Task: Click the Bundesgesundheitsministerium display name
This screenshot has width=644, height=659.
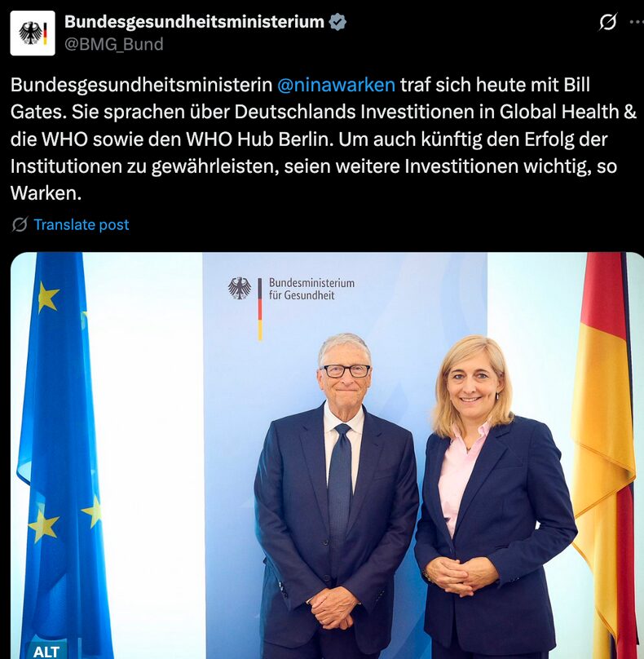Action: (194, 22)
